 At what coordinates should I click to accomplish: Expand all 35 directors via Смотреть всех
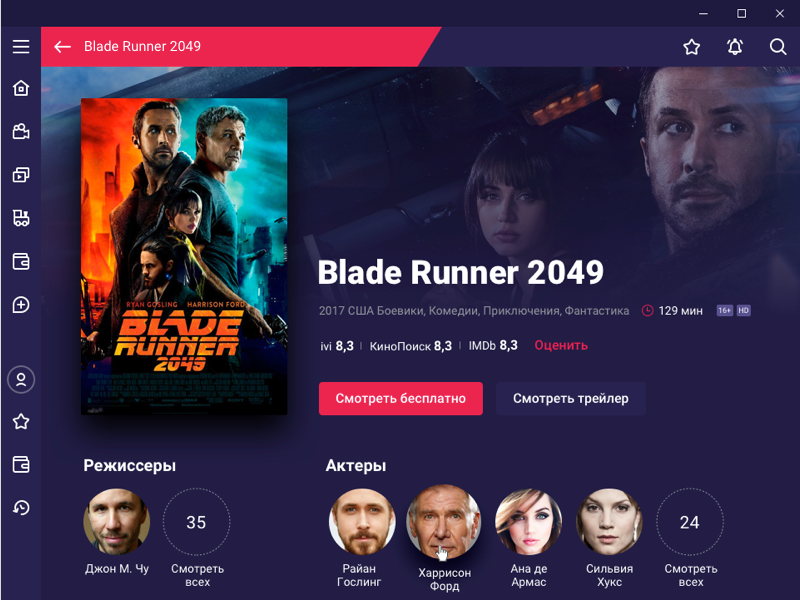point(196,538)
